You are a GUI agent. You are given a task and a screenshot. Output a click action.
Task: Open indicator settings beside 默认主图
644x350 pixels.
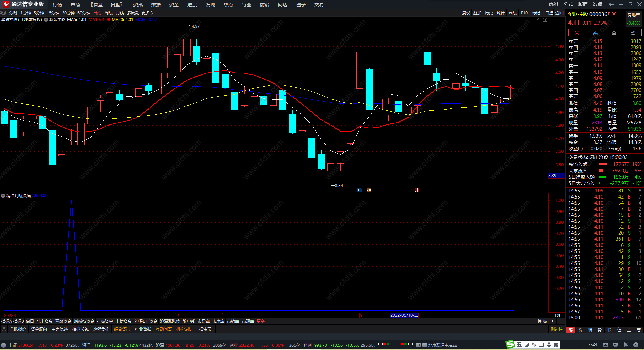[46, 20]
